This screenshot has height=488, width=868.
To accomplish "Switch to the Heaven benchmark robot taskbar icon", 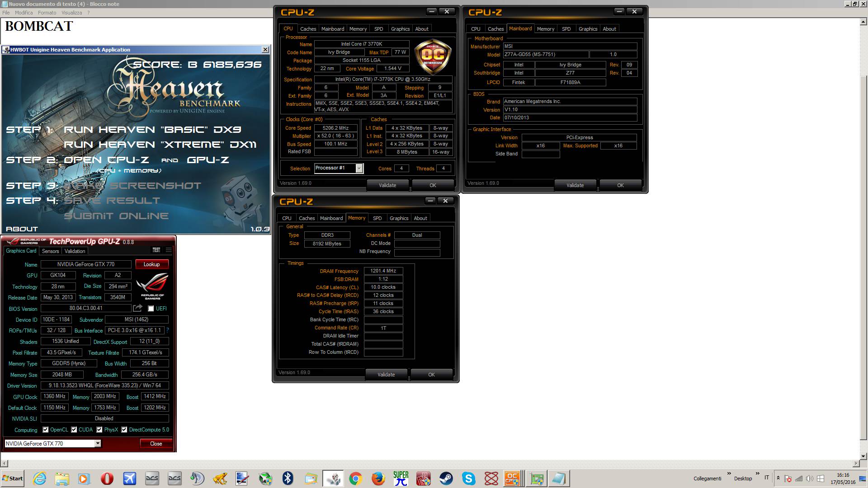I will (334, 478).
